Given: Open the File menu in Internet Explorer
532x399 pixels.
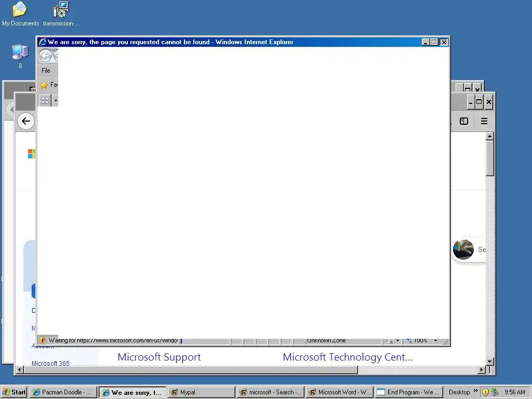Looking at the screenshot, I should (46, 71).
